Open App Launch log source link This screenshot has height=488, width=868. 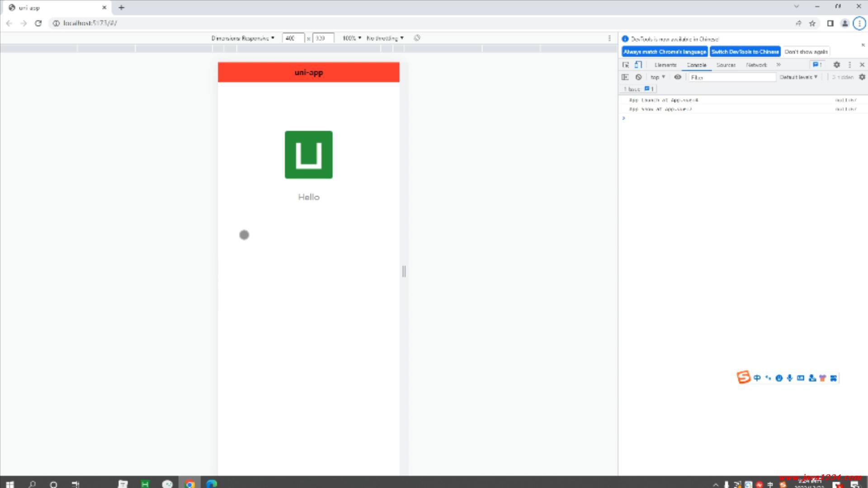(845, 100)
